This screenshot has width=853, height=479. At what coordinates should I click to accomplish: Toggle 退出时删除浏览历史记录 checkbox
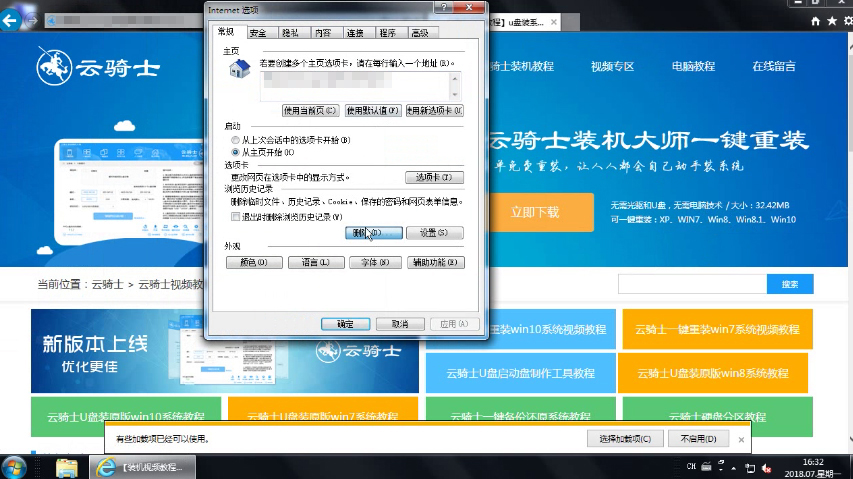point(236,216)
